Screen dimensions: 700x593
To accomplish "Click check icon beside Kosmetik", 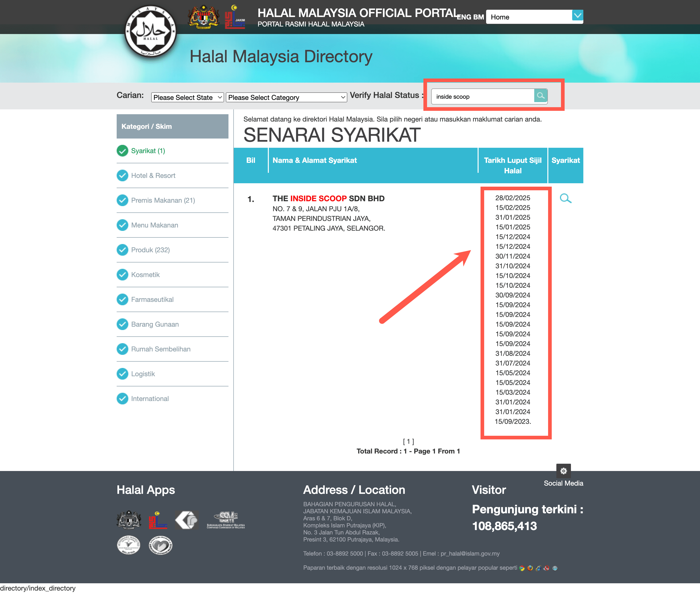I will point(122,275).
